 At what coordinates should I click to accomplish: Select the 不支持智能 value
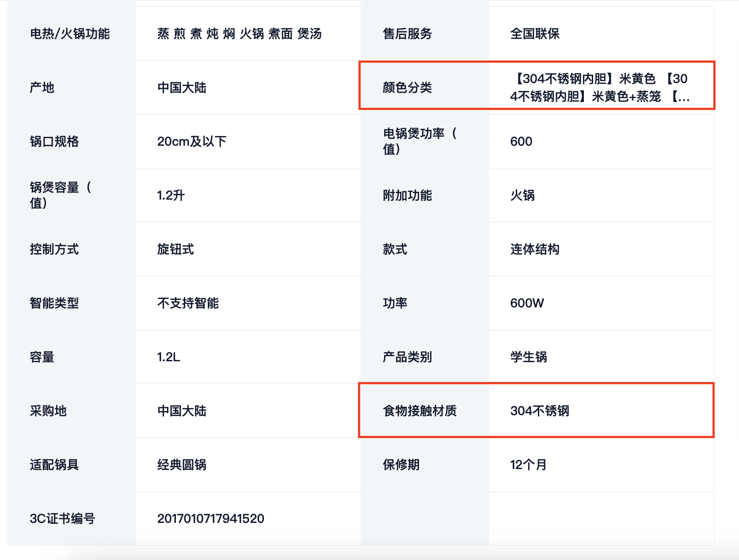(x=188, y=303)
